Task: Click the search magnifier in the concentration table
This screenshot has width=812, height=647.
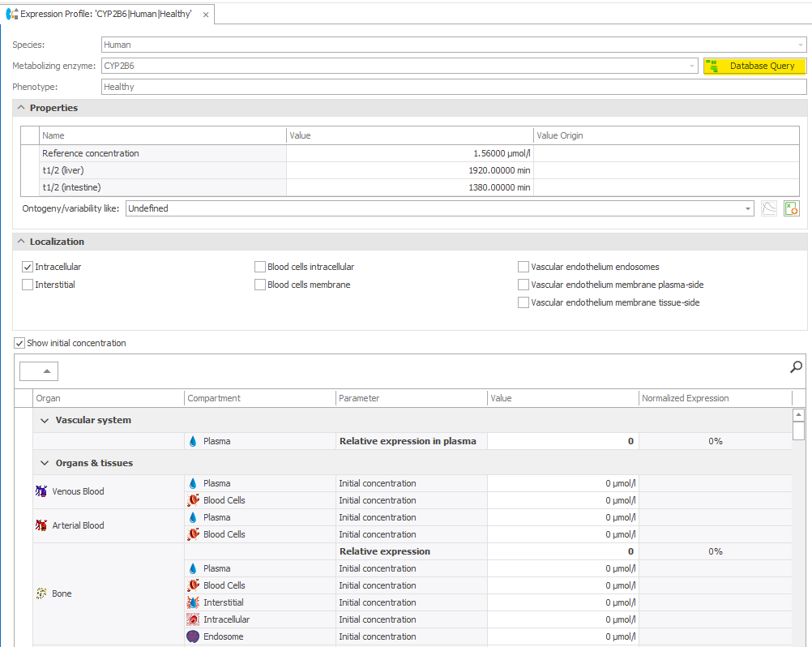Action: [x=795, y=366]
